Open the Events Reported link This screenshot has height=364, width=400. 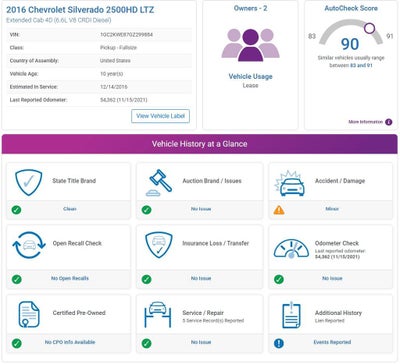tap(332, 342)
